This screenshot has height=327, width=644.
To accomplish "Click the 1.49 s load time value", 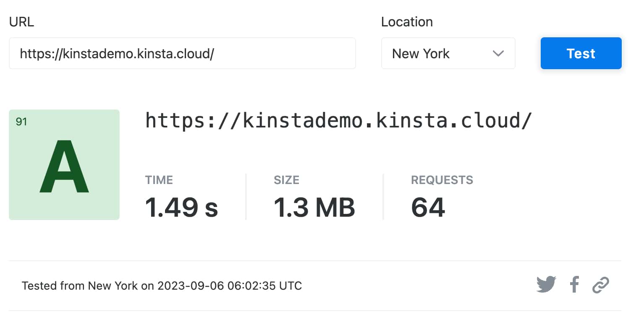I will click(x=181, y=207).
